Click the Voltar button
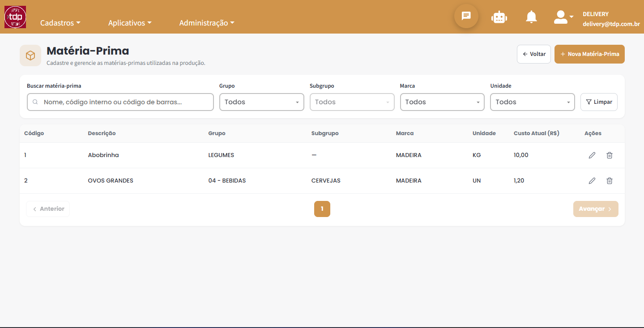The image size is (644, 328). click(x=534, y=54)
